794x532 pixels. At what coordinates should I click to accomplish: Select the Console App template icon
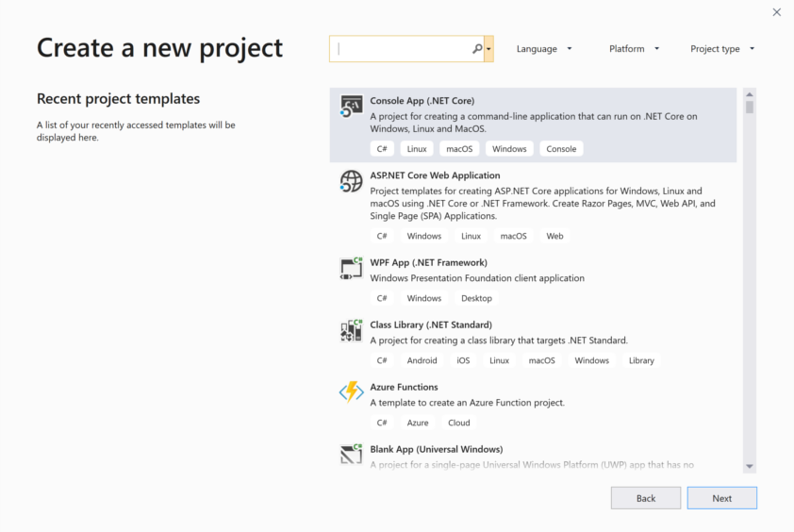(x=351, y=106)
